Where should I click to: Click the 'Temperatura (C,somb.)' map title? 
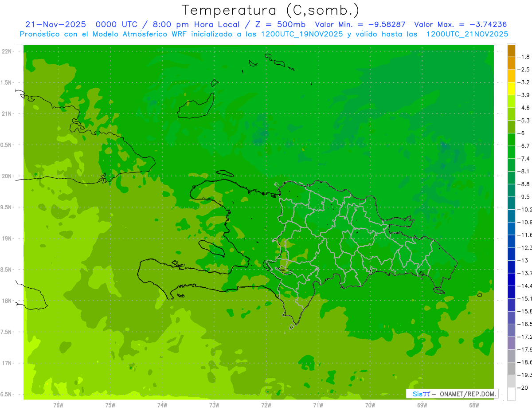point(271,10)
